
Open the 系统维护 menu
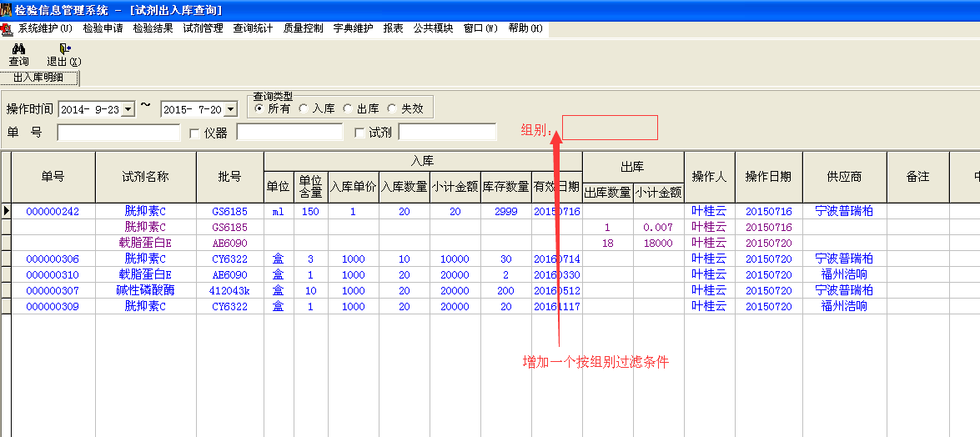tap(45, 28)
